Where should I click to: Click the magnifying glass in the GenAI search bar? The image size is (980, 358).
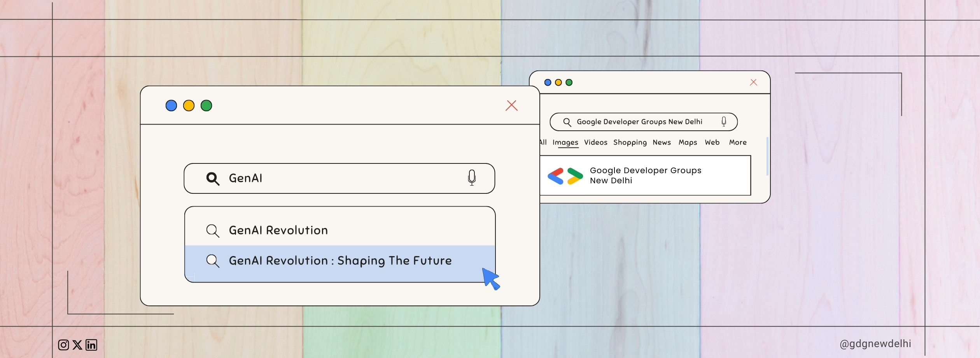click(213, 178)
